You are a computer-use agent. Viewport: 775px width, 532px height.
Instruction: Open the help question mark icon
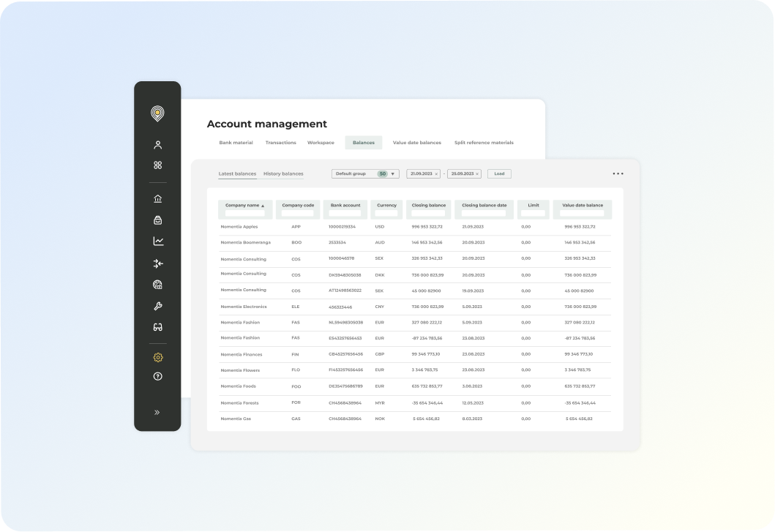click(x=157, y=377)
